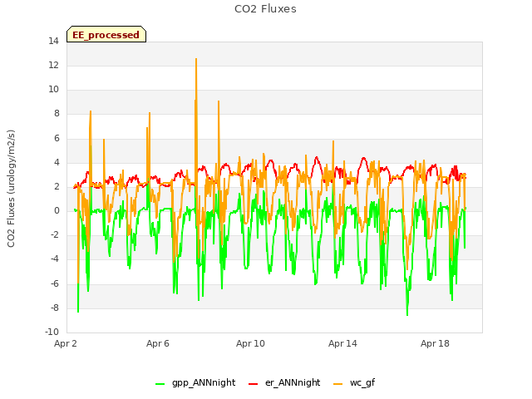The image size is (532, 399).
Task: Toggle wc_gf legend entry
Action: pos(354,382)
